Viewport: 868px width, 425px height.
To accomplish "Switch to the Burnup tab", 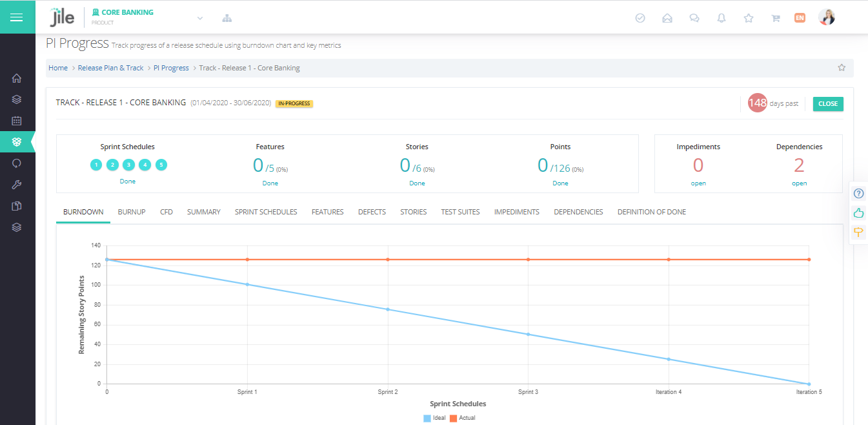I will point(132,212).
